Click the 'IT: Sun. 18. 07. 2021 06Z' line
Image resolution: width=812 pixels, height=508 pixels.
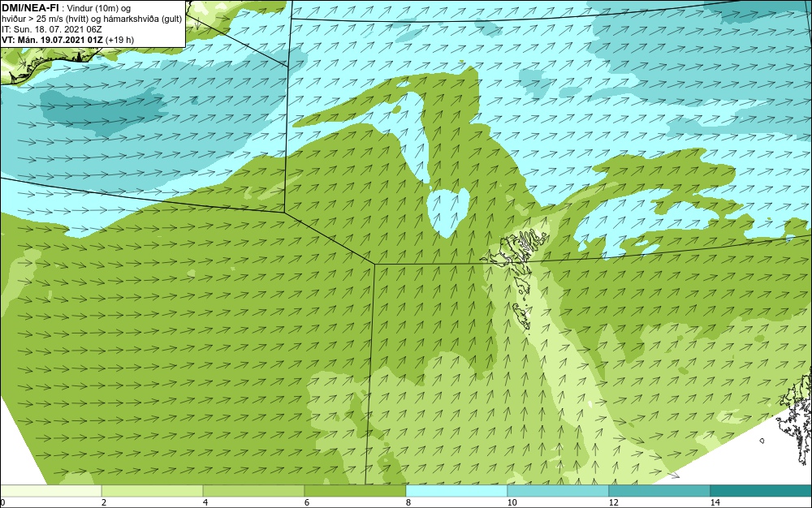(x=50, y=29)
